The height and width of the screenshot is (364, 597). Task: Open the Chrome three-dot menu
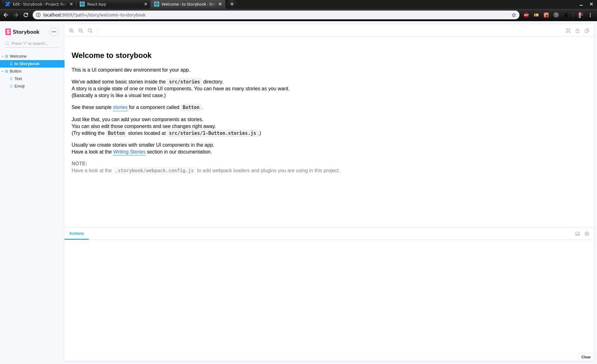click(x=590, y=15)
